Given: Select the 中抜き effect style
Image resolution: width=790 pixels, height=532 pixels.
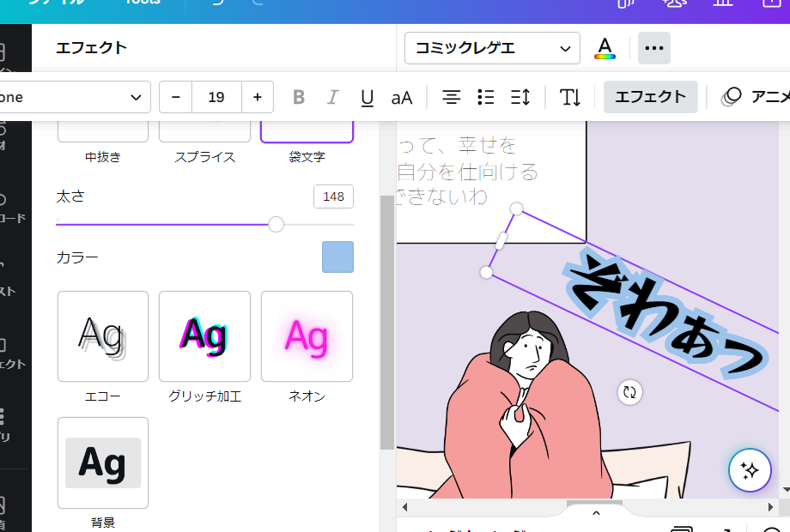Looking at the screenshot, I should click(x=103, y=144).
